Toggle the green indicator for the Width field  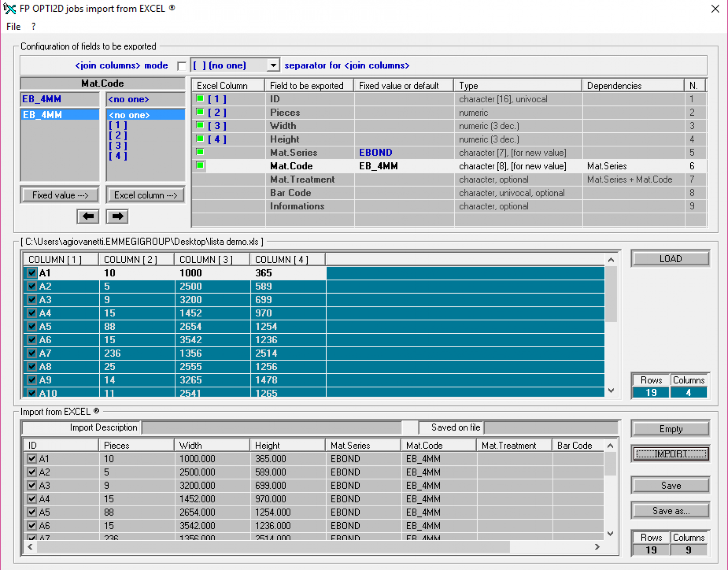pyautogui.click(x=200, y=126)
